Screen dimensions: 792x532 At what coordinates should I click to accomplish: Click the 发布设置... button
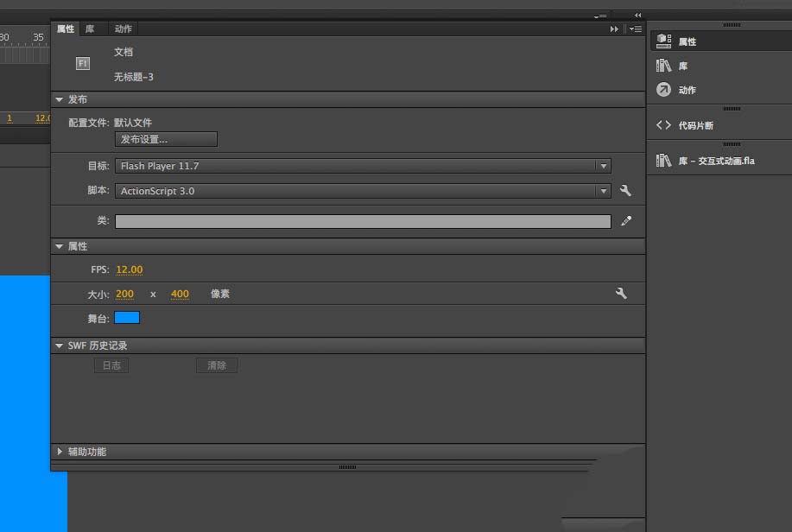point(166,139)
